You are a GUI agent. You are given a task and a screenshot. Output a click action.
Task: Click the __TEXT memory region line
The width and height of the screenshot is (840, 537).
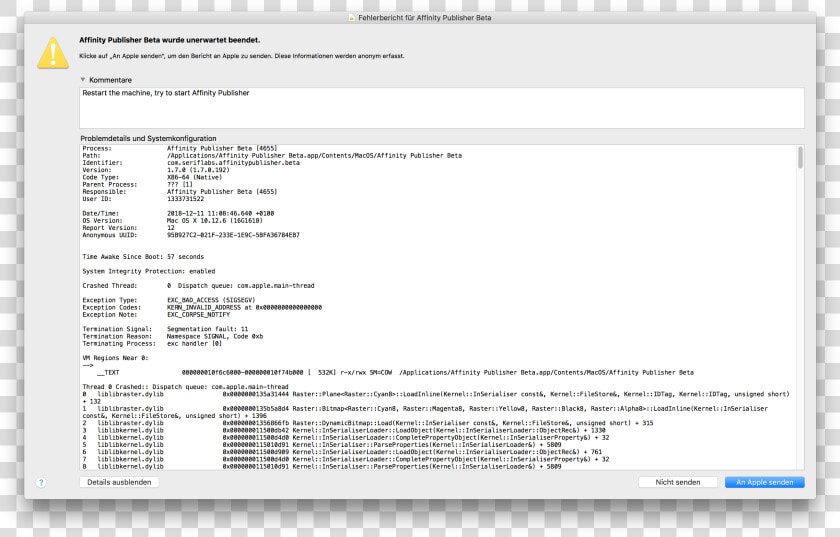pyautogui.click(x=395, y=372)
